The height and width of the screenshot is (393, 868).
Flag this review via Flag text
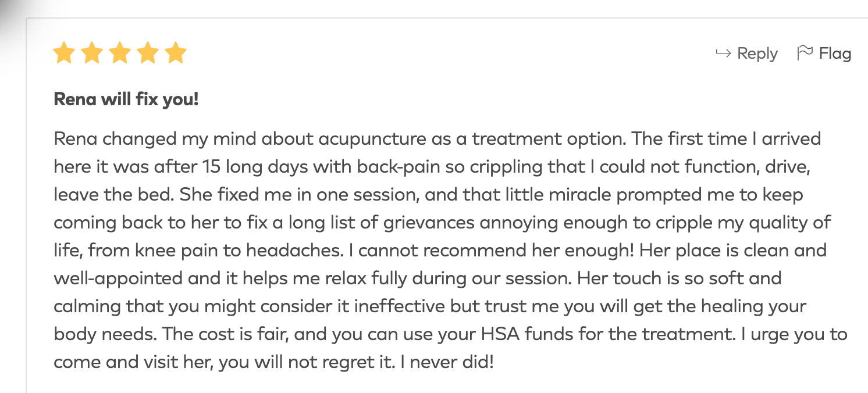(835, 53)
